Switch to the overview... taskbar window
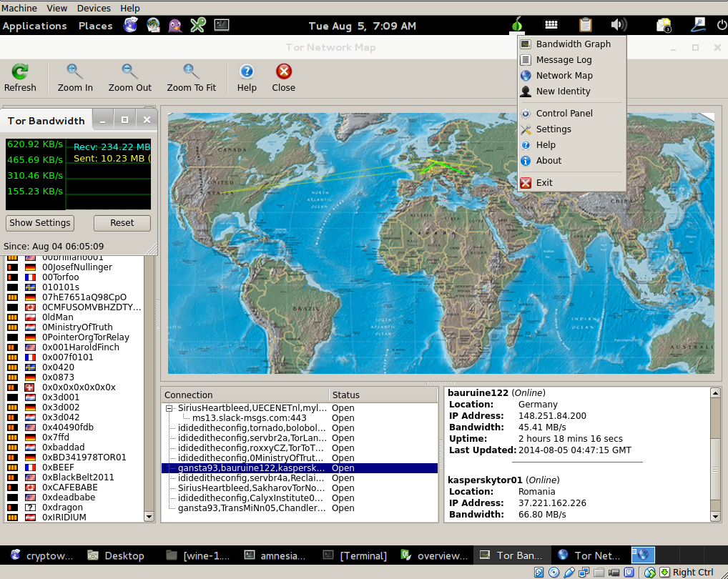Screen dimensions: 728x579 tap(435, 555)
